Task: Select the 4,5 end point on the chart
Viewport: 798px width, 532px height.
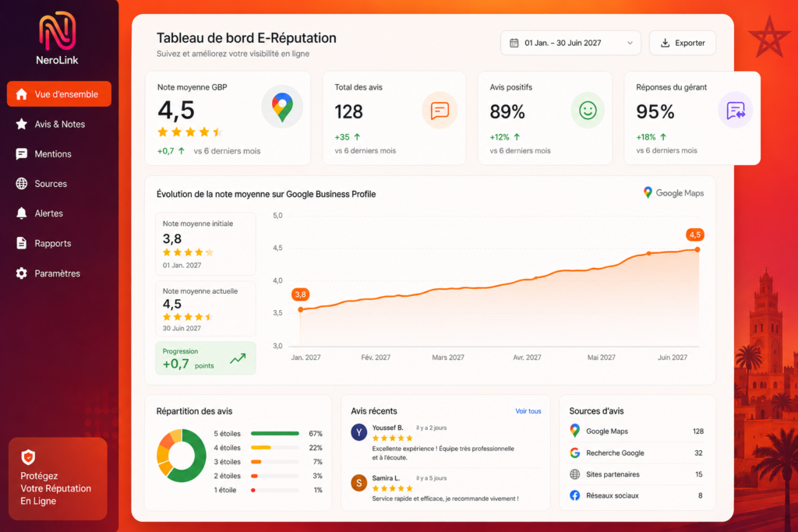Action: (697, 249)
